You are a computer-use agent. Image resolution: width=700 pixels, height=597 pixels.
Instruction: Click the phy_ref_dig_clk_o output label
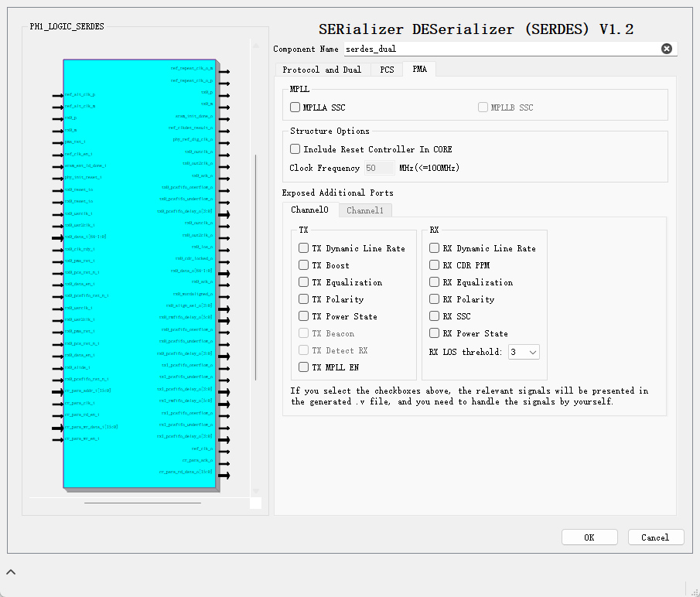193,139
